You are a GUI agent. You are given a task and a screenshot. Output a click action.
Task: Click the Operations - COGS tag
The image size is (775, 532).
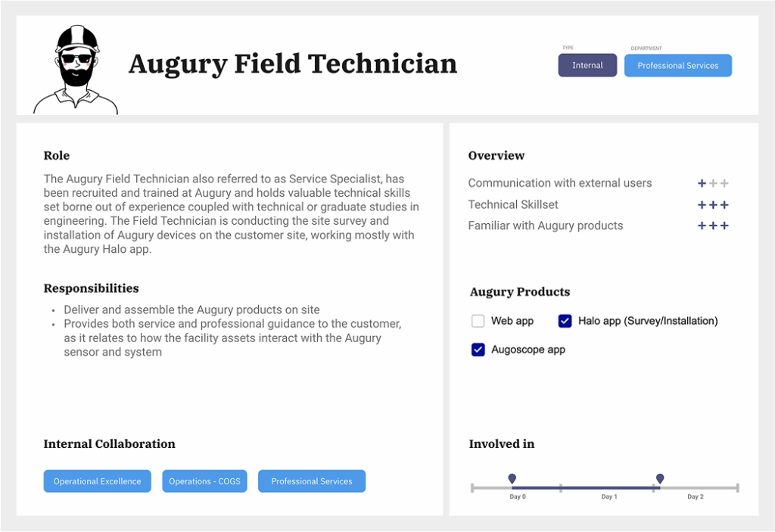pos(204,481)
